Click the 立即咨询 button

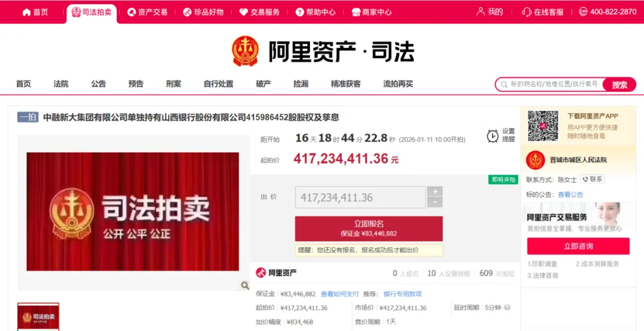pos(578,246)
